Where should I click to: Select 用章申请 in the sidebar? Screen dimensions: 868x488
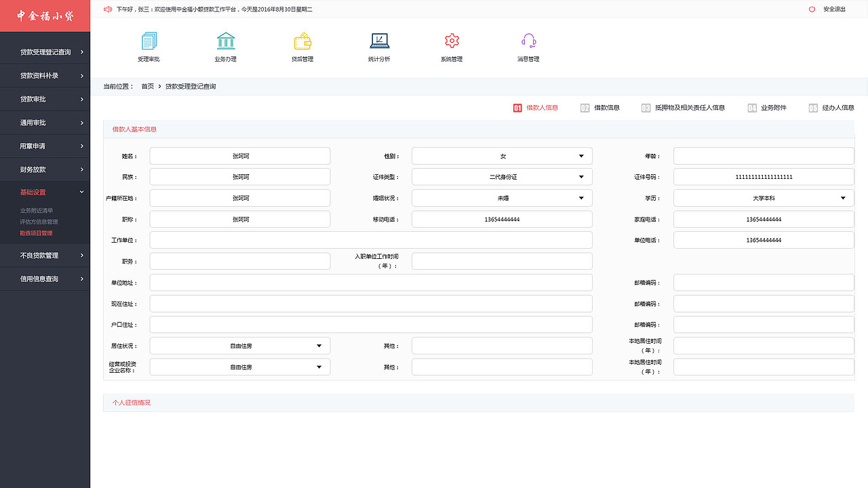45,146
